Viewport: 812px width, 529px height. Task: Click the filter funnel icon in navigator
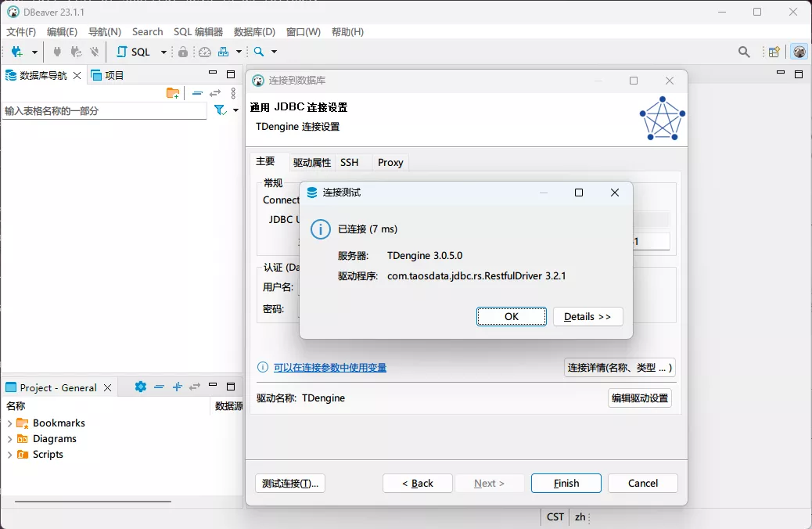tap(221, 110)
